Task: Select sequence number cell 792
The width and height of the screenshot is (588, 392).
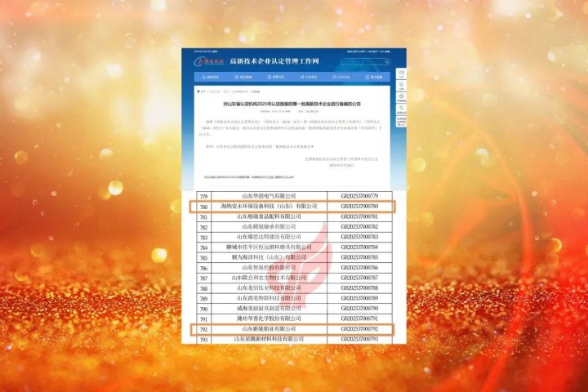Action: click(x=203, y=329)
